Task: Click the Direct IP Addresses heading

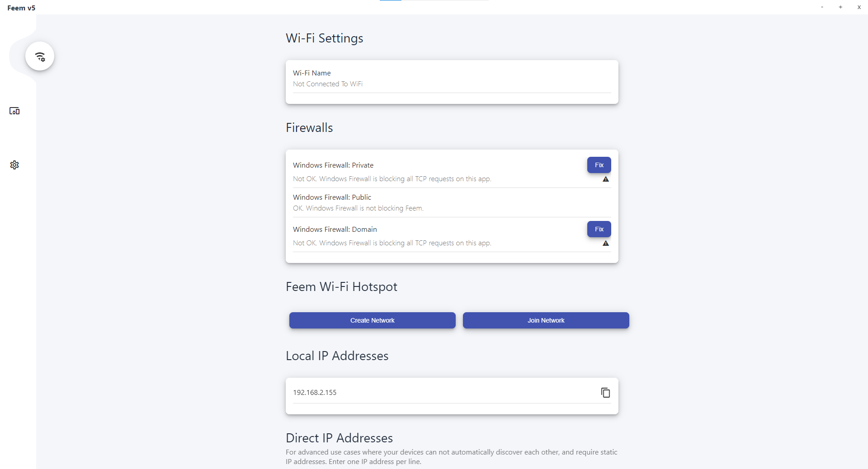Action: [x=339, y=438]
